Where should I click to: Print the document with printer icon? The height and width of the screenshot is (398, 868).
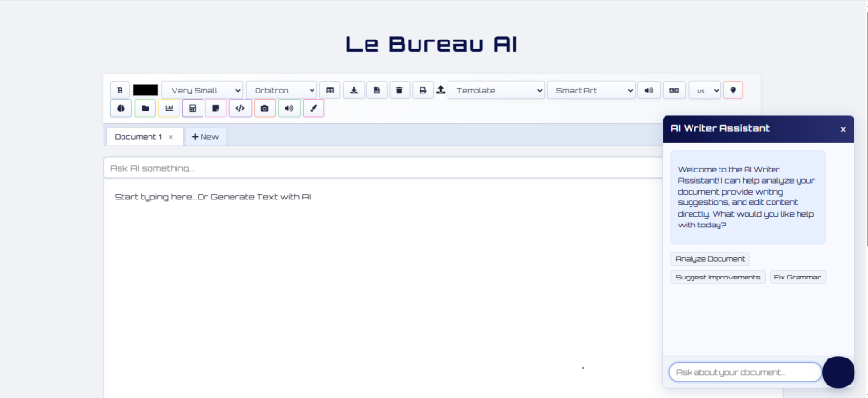click(423, 90)
